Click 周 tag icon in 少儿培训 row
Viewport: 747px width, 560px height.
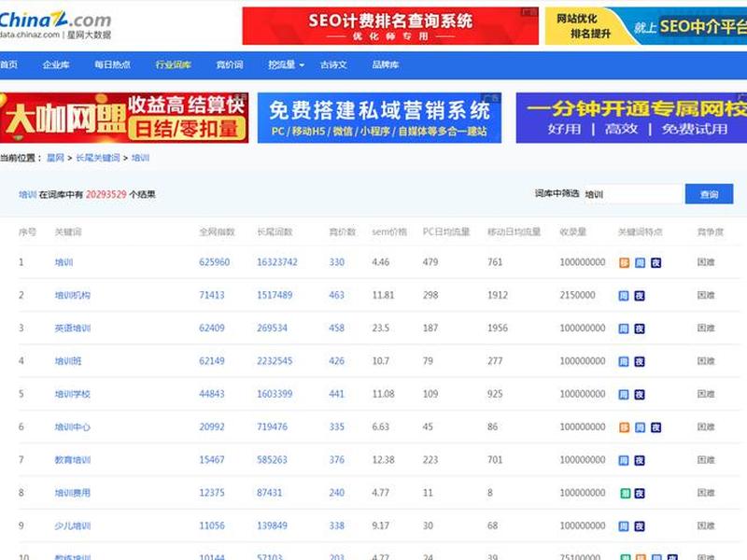(x=624, y=526)
